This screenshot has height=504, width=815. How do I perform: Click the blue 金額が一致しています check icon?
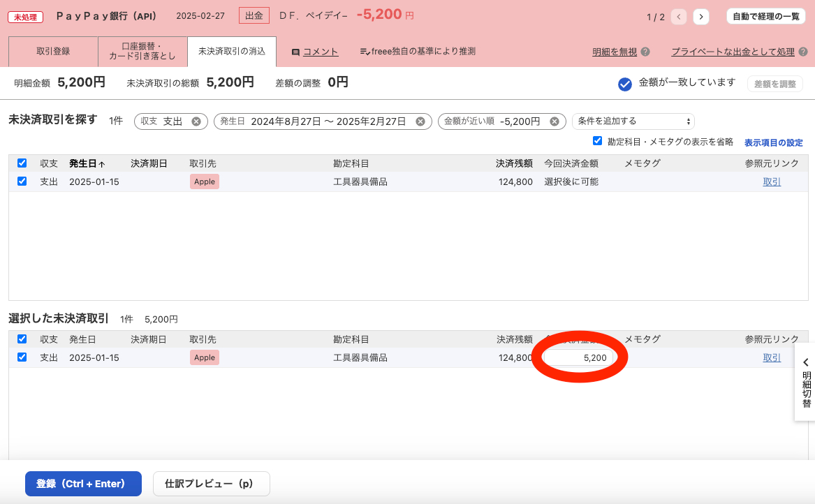coord(624,84)
